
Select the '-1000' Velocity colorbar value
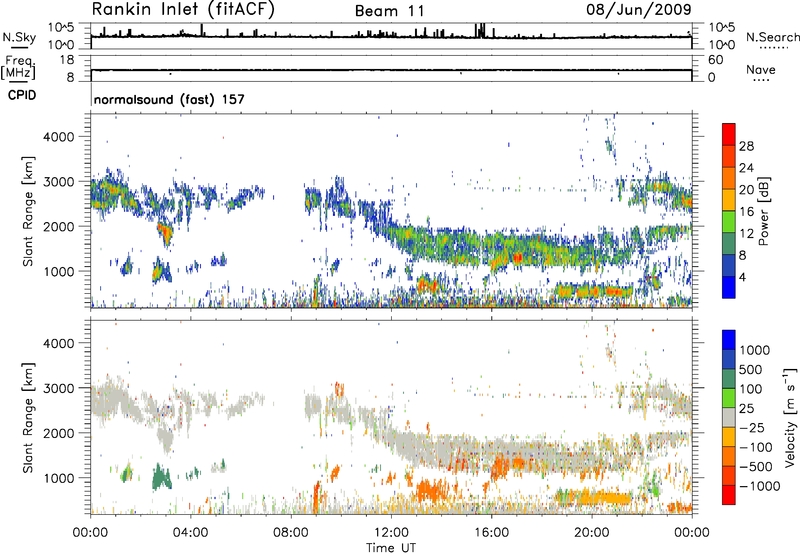[760, 486]
